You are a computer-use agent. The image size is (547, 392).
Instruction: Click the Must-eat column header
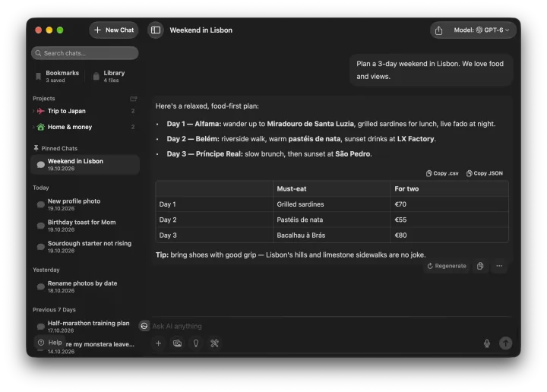coord(332,188)
